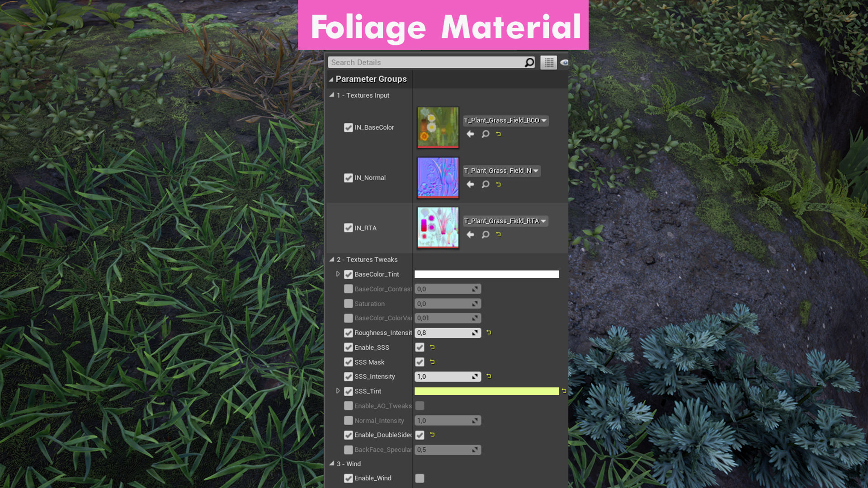Reset IN_RTA texture to default value
The width and height of the screenshot is (868, 488).
point(499,235)
